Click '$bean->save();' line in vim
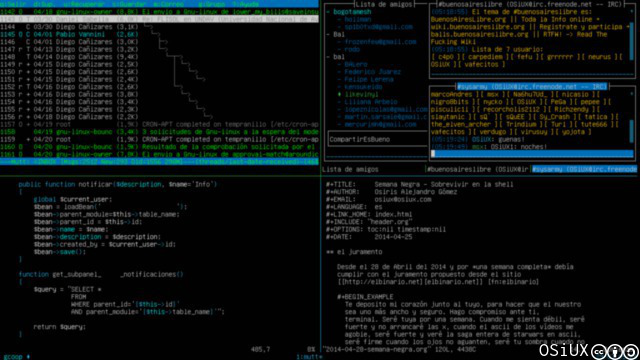 pyautogui.click(x=60, y=252)
